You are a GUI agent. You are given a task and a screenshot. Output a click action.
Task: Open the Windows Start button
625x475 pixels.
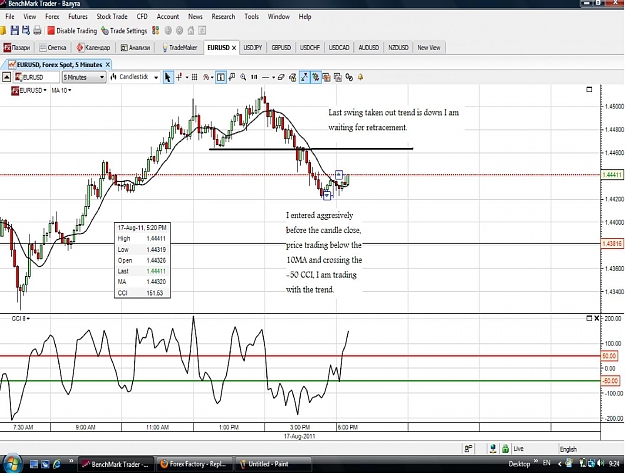point(11,463)
